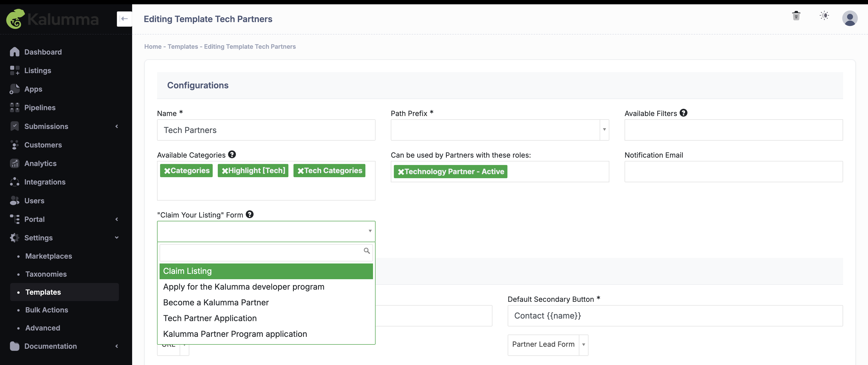Click the dropdown search box
The height and width of the screenshot is (365, 868).
click(266, 253)
